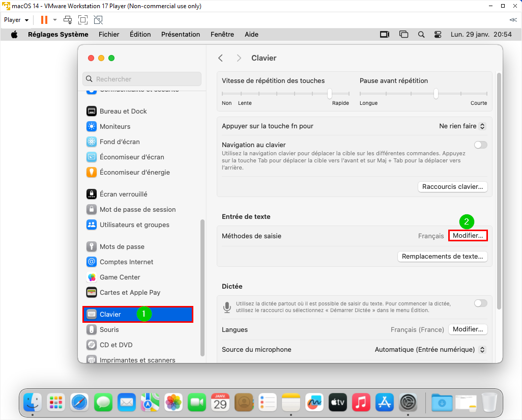Adjust Vitesse de répétition slider
The height and width of the screenshot is (420, 522).
click(x=329, y=94)
